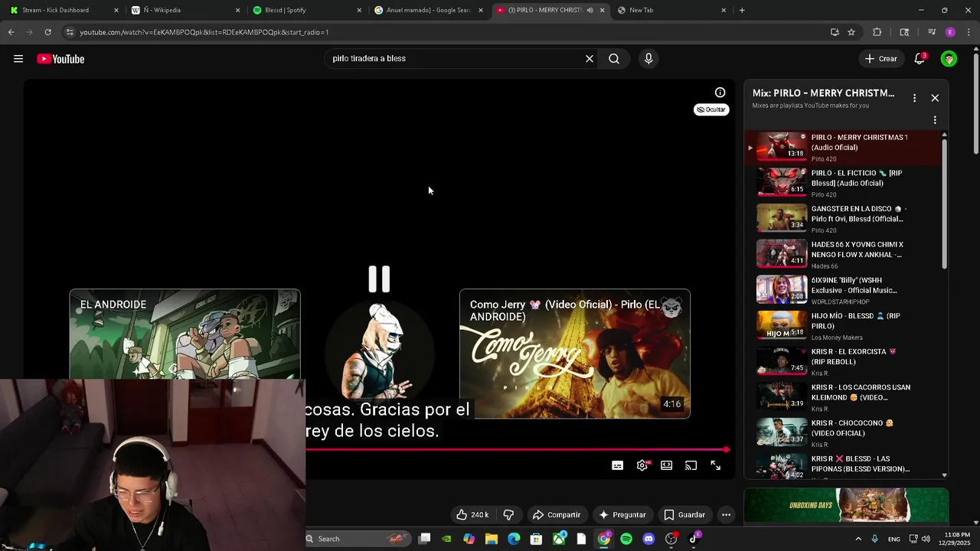Open the Mix playlist header options menu
The image size is (980, 551).
point(914,98)
